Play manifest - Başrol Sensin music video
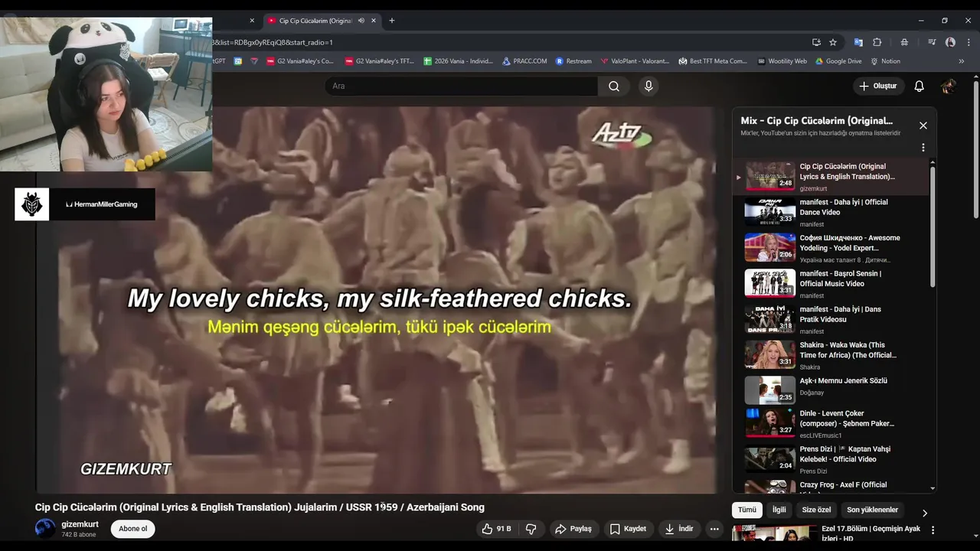Screen dimensions: 980x551 tap(831, 284)
